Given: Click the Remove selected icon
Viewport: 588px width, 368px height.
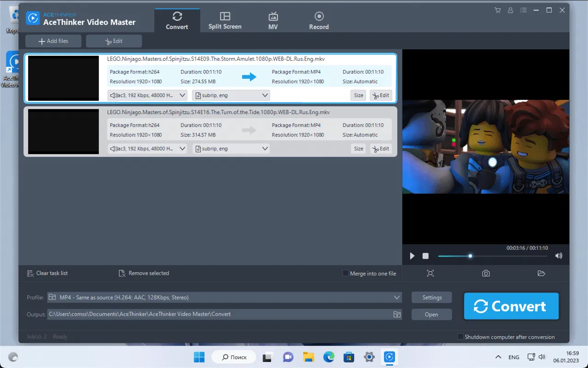Looking at the screenshot, I should coord(122,273).
